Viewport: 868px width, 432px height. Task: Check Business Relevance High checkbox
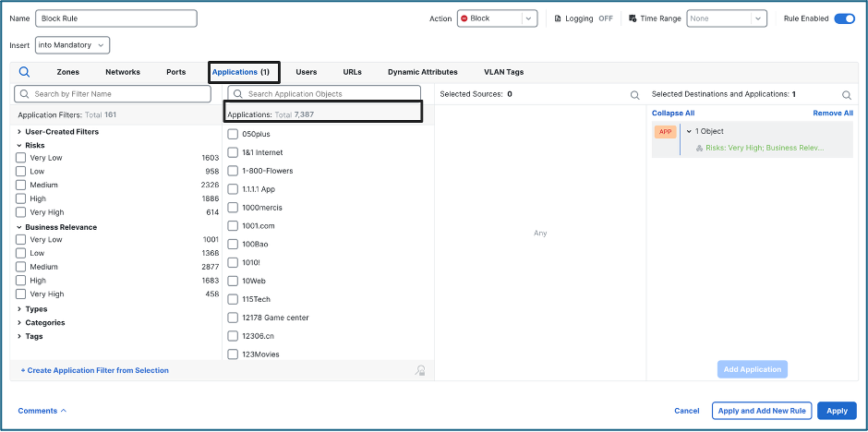(x=20, y=281)
